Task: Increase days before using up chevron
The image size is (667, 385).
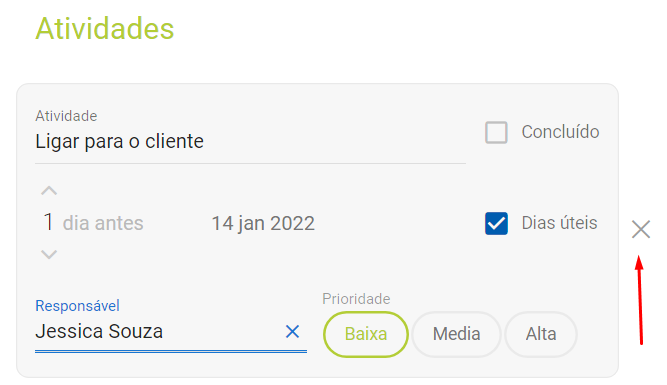Action: point(49,191)
